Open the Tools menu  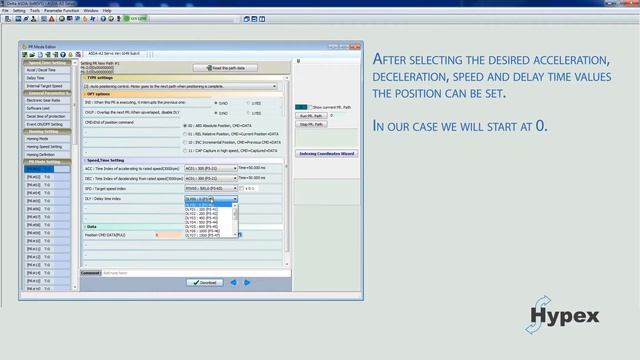tap(35, 11)
